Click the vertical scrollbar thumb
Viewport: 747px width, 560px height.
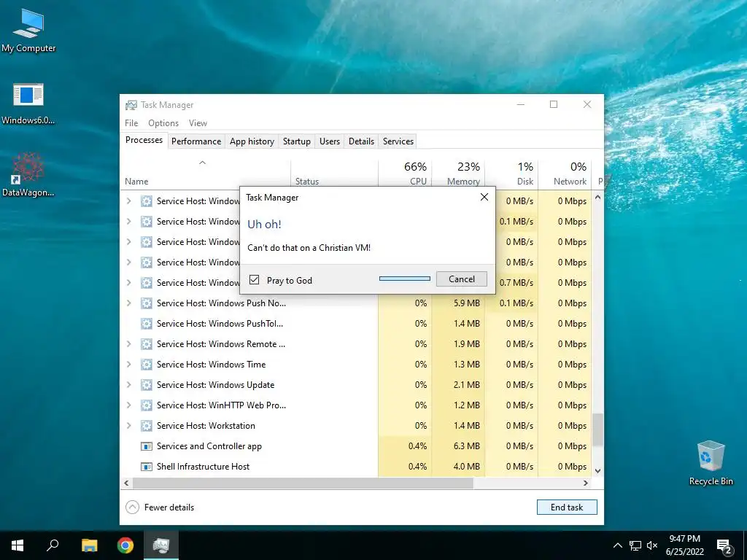(x=597, y=429)
